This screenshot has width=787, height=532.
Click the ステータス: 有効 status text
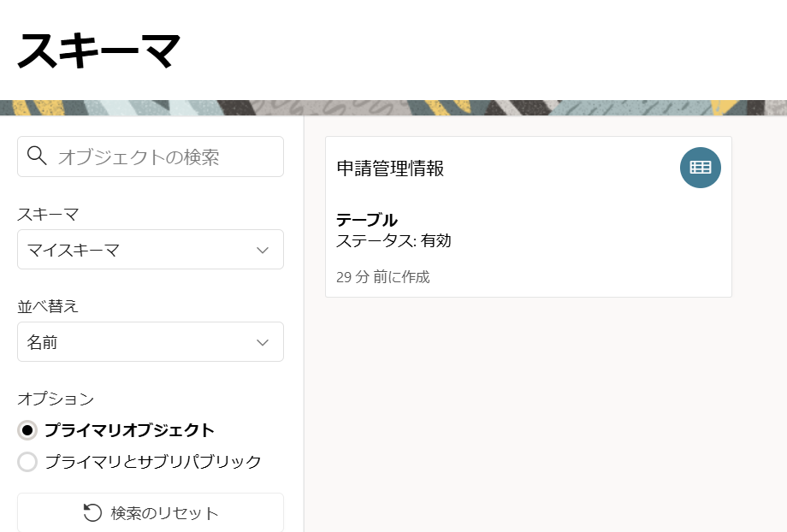[x=393, y=241]
